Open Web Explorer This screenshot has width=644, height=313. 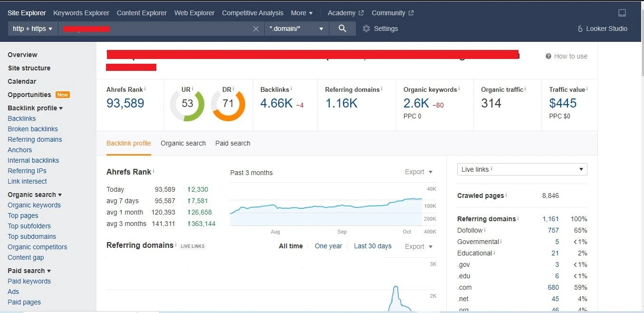[194, 13]
